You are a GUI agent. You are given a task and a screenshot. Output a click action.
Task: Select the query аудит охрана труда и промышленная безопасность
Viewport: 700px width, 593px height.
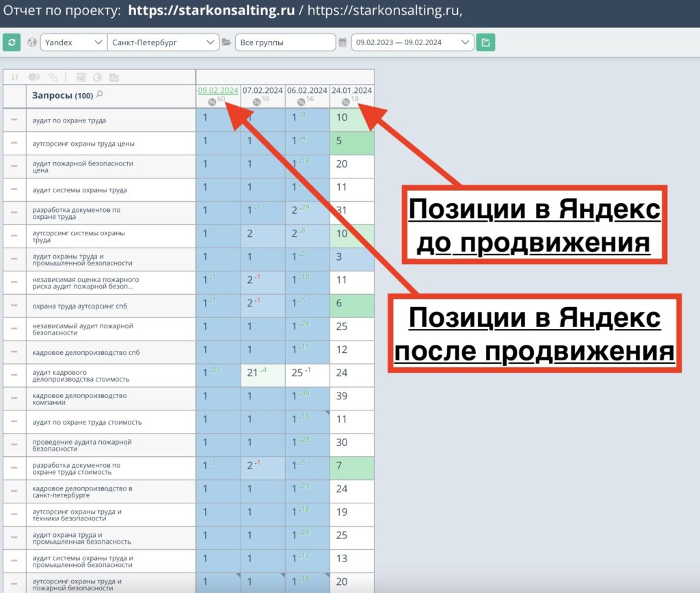[x=82, y=538]
